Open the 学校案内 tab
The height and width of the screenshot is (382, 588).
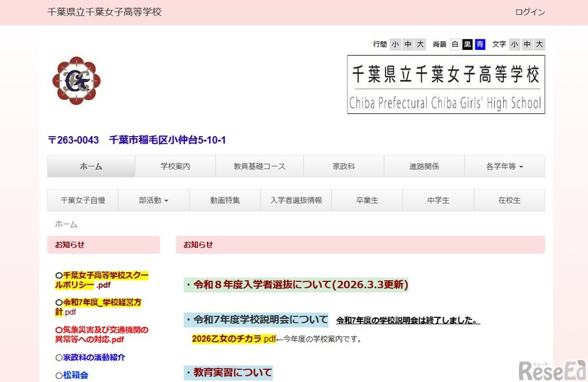175,166
